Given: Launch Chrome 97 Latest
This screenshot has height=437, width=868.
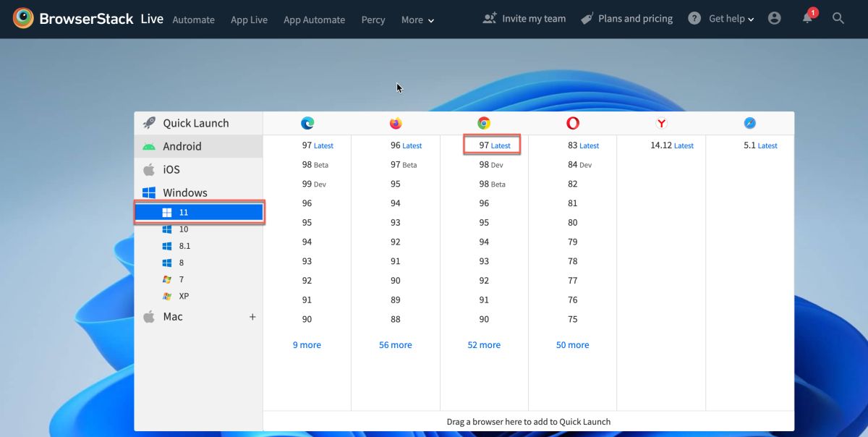Looking at the screenshot, I should tap(495, 145).
